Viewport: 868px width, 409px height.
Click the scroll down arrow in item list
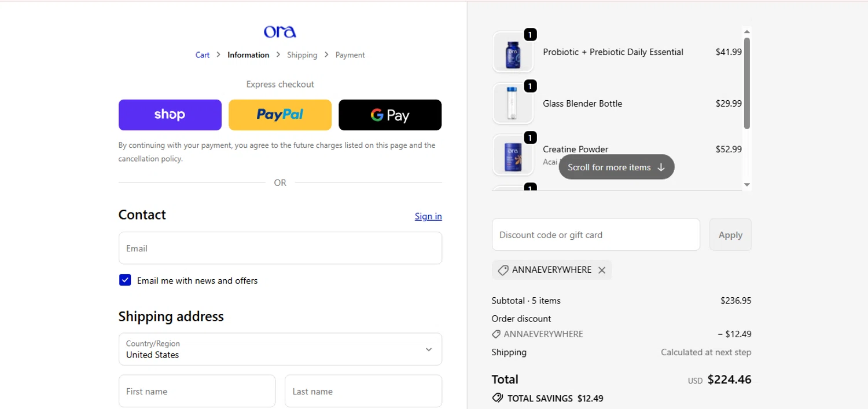747,185
